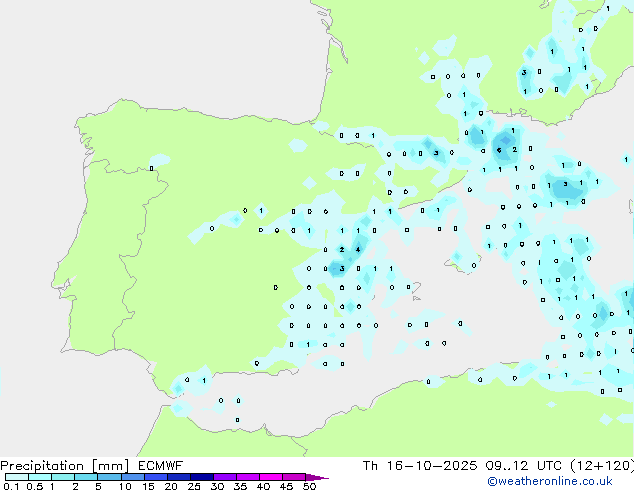Click the 35–40 mm magenta swatch
This screenshot has width=634, height=490.
click(247, 477)
